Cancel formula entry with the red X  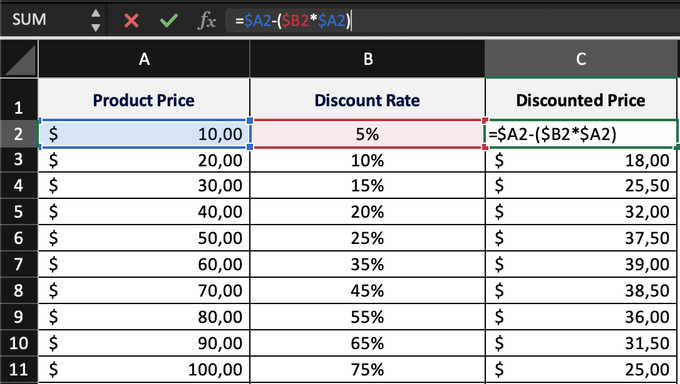(131, 20)
